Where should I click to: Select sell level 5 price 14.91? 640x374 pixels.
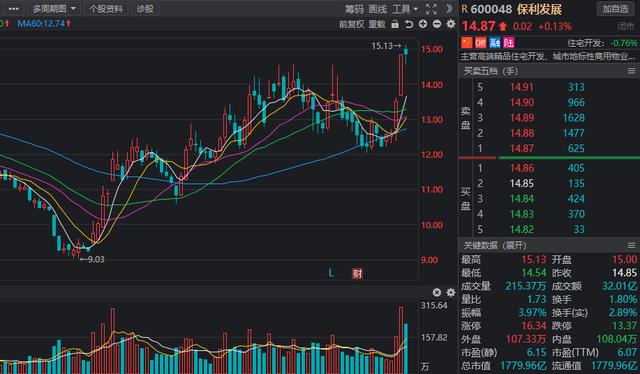tap(522, 87)
